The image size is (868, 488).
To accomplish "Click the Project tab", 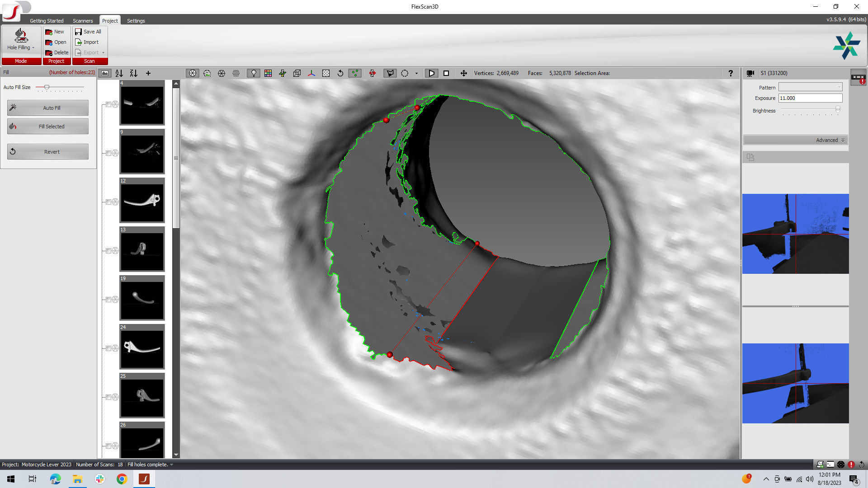I will point(110,20).
